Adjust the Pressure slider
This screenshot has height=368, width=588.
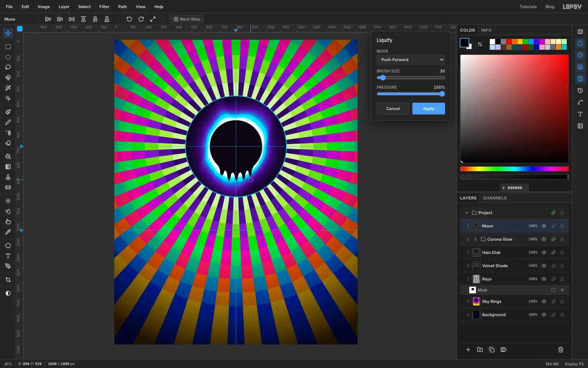coord(411,94)
